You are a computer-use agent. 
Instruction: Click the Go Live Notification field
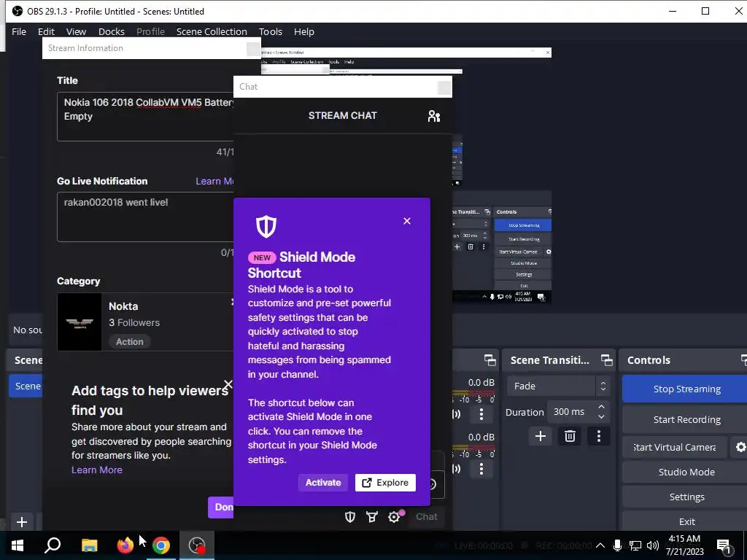145,217
